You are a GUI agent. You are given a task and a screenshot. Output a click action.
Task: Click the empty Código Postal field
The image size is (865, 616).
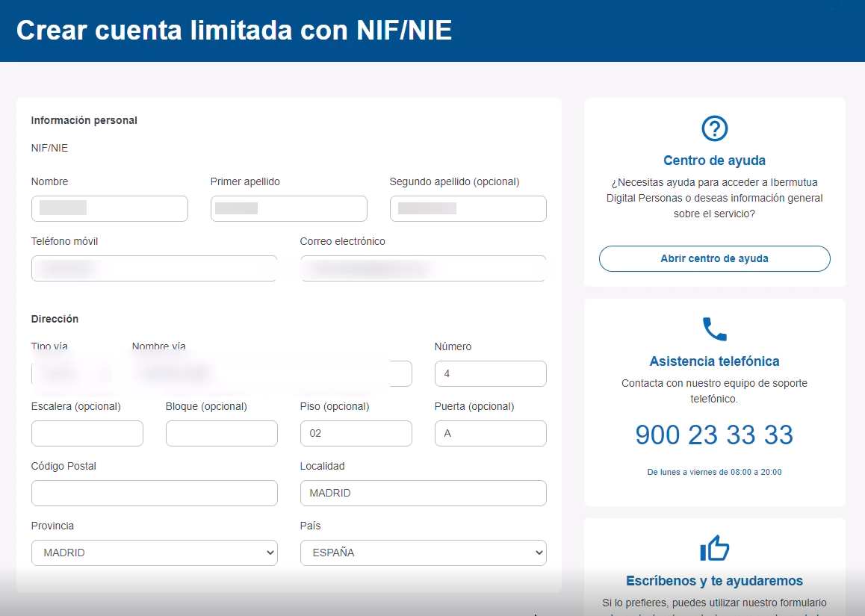[154, 494]
